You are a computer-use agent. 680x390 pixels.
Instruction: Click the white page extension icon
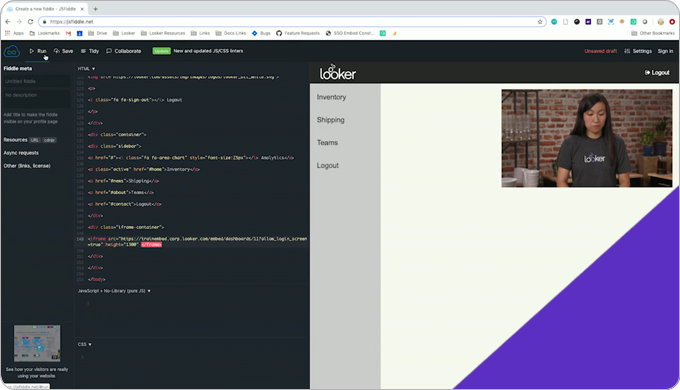click(x=566, y=22)
